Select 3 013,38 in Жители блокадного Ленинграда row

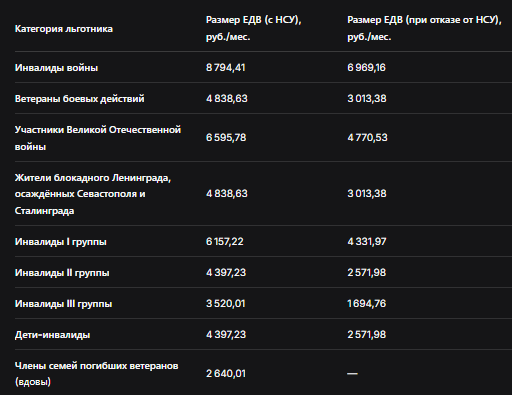tap(367, 194)
